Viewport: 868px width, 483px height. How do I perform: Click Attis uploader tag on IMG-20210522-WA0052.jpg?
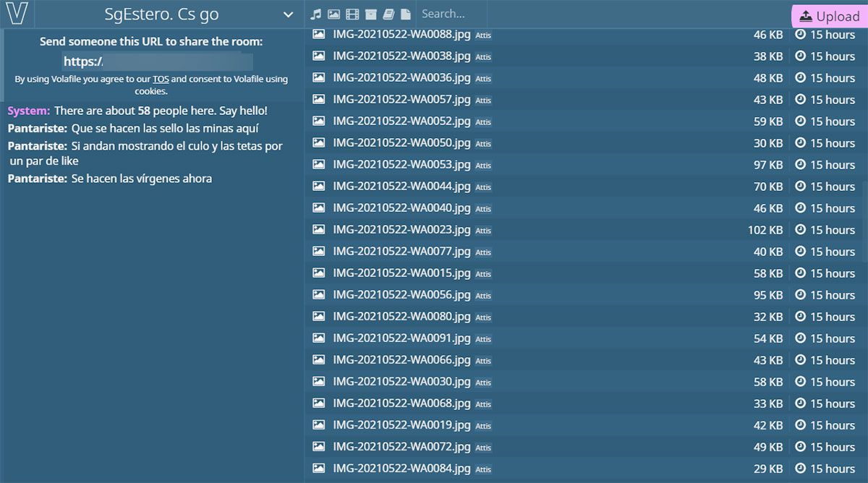(x=483, y=122)
